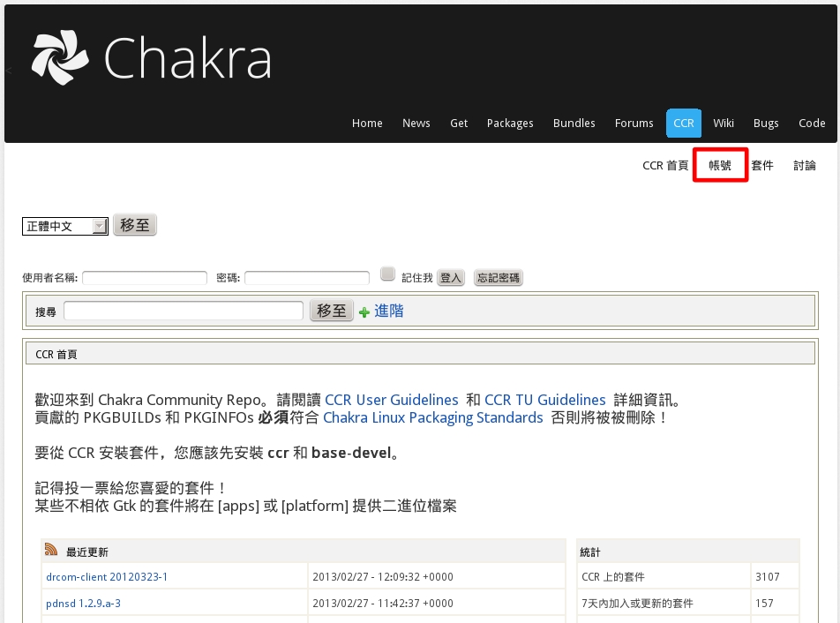This screenshot has width=840, height=623.
Task: Open the 進階 advanced search link
Action: (388, 311)
